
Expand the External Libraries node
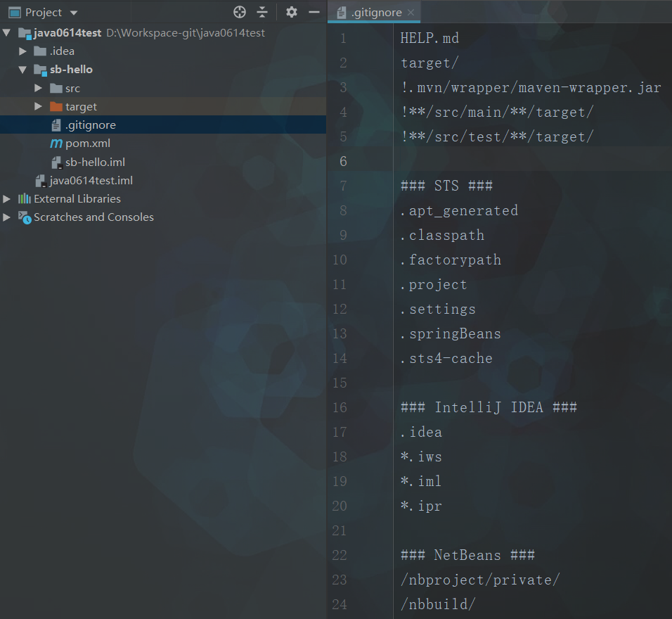pos(7,199)
